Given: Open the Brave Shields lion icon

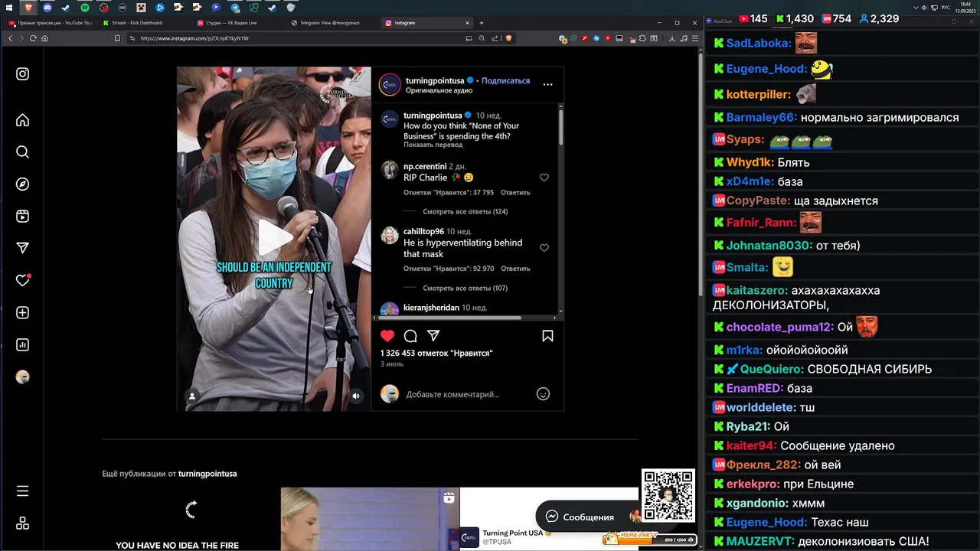Looking at the screenshot, I should [508, 38].
